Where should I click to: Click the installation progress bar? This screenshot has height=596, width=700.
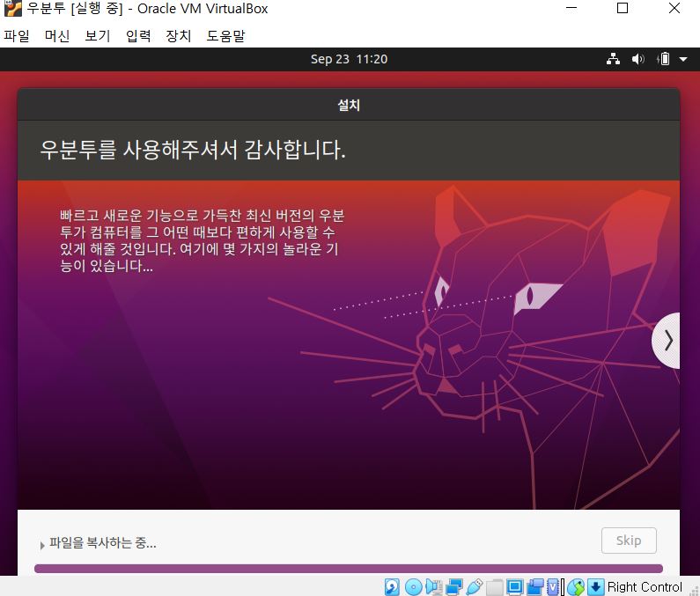click(348, 569)
